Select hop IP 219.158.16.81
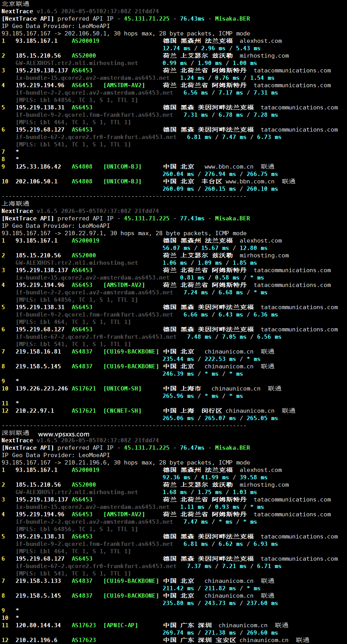 (38, 352)
